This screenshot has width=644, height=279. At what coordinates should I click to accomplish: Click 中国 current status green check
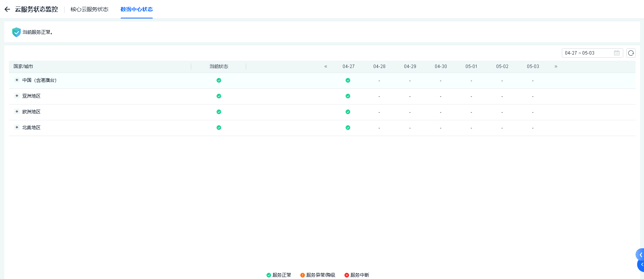pyautogui.click(x=219, y=80)
